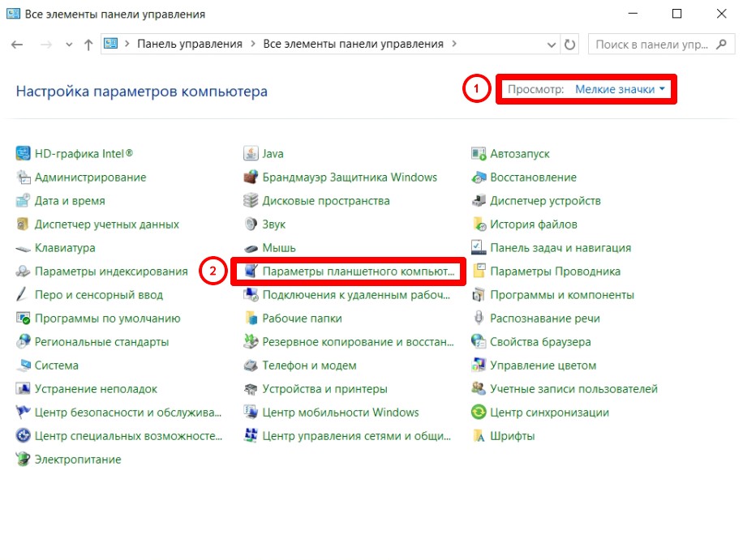Open the Центр управления сетями icon
Screen dimensions: 743x560
coord(251,435)
